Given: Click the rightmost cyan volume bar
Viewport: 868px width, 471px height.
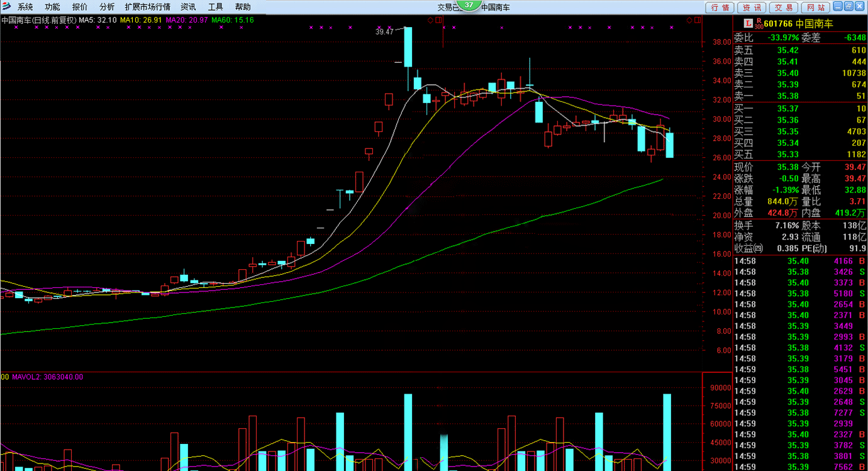Looking at the screenshot, I should (667, 432).
